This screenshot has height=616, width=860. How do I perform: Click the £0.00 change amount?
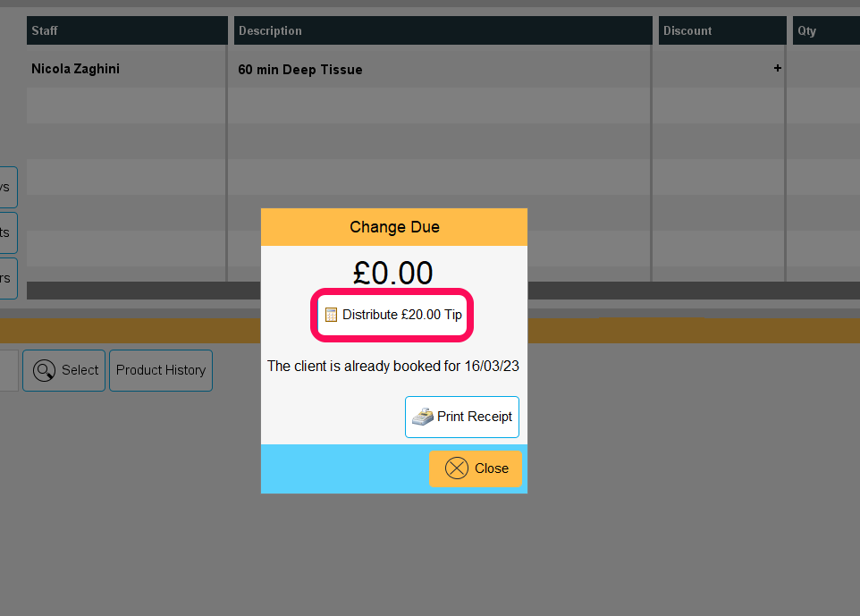(392, 273)
